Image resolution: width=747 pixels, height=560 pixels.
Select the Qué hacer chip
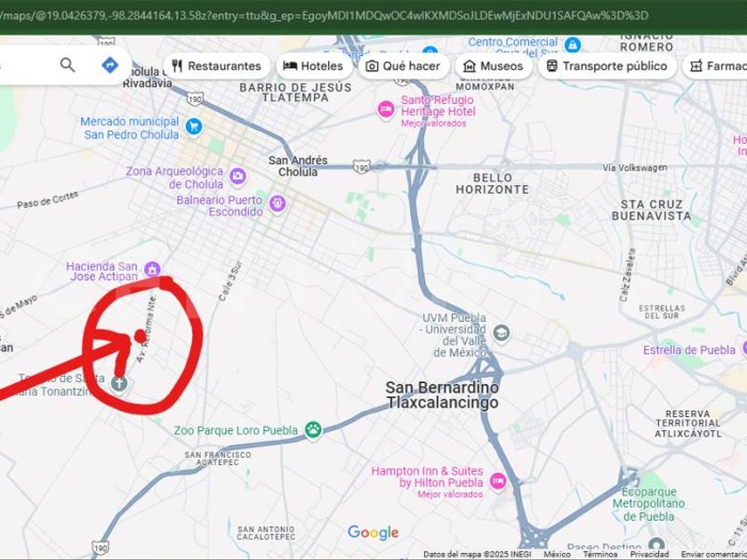403,66
